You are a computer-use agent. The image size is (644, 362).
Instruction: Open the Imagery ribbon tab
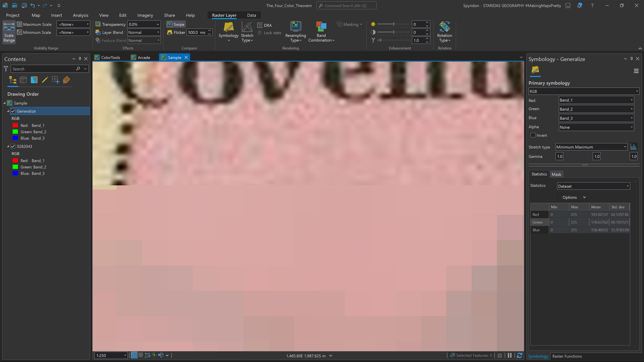[x=145, y=15]
